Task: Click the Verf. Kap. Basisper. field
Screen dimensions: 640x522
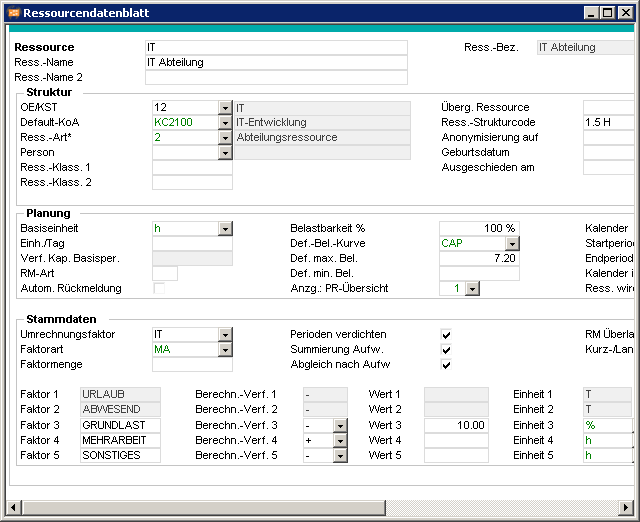Action: coord(192,258)
